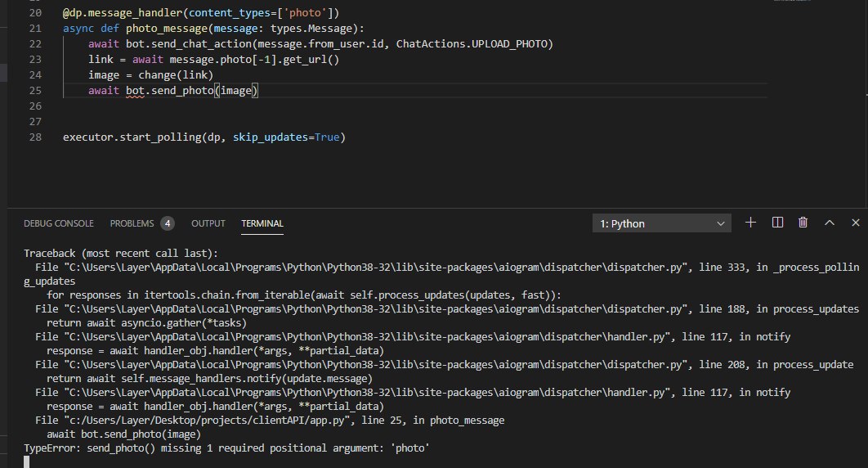868x468 pixels.
Task: Click '@dp.message_handler' decorator on line 20
Action: coord(123,13)
